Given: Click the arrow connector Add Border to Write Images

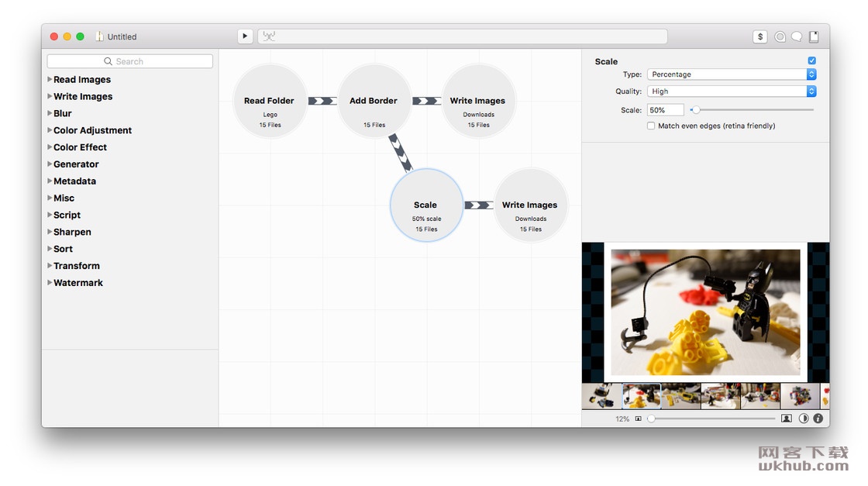Looking at the screenshot, I should pyautogui.click(x=426, y=101).
